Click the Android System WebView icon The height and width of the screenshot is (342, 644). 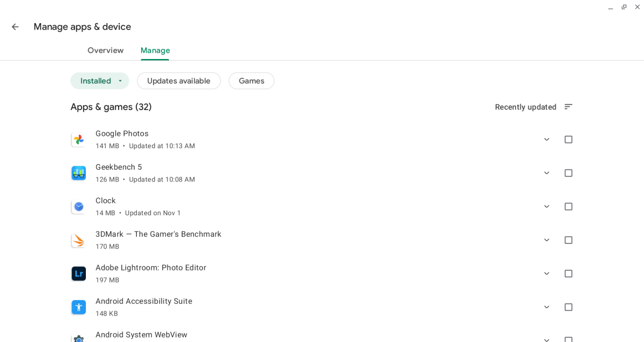[79, 338]
